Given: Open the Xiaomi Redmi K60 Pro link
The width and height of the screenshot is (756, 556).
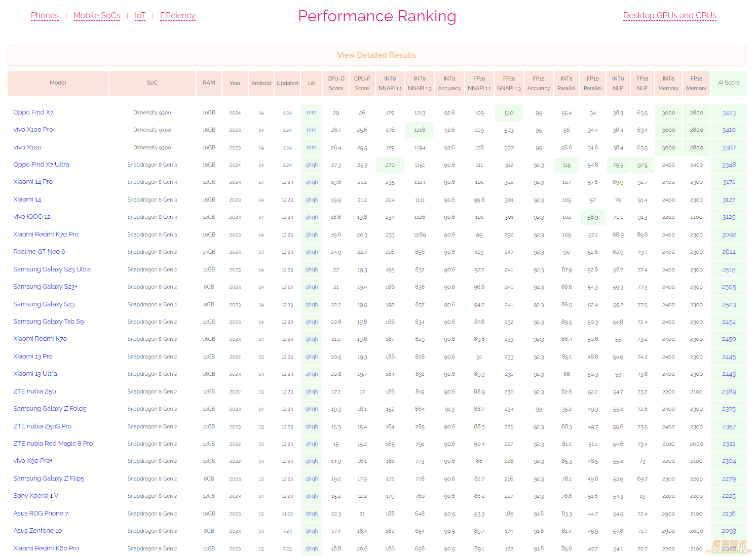Looking at the screenshot, I should 46,548.
